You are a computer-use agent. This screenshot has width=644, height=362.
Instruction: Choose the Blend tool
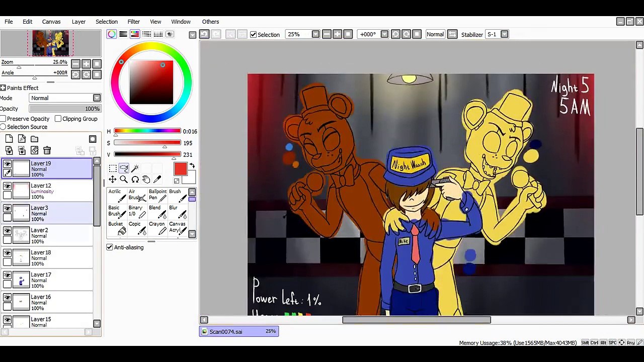157,212
